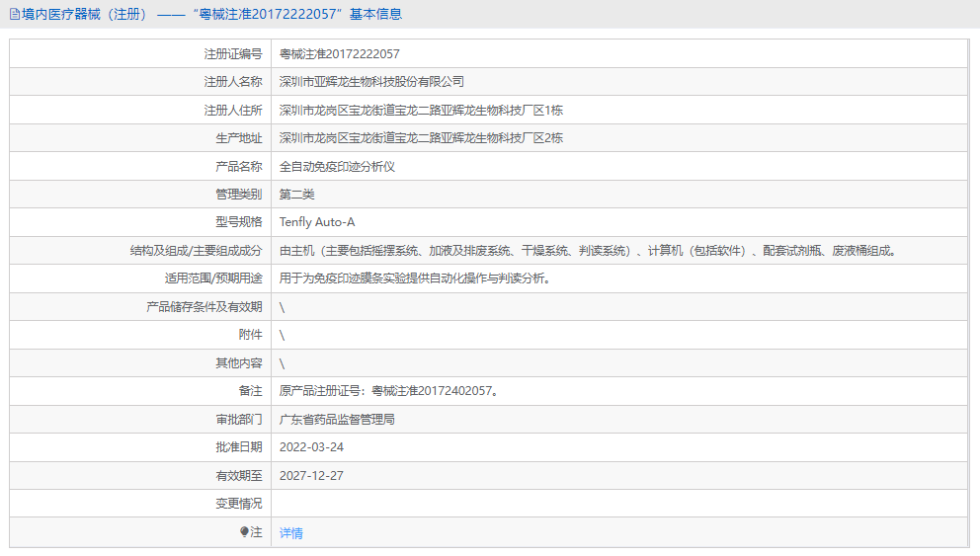Click the 其他内容 label

[239, 363]
